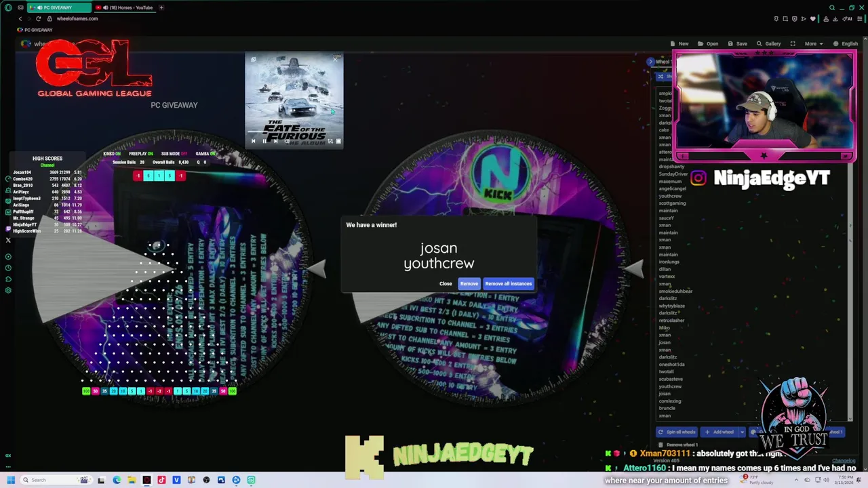Click the Opera GX logo icon

[x=8, y=7]
